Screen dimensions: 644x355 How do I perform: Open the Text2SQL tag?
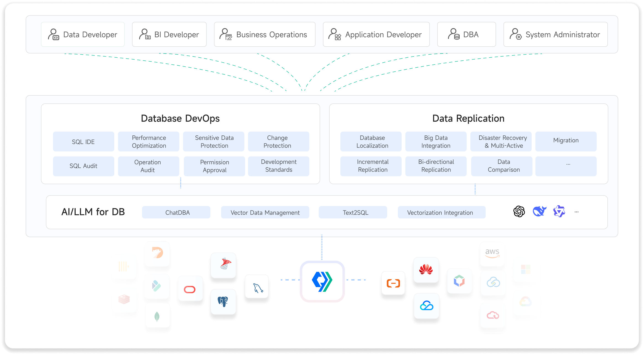click(353, 212)
